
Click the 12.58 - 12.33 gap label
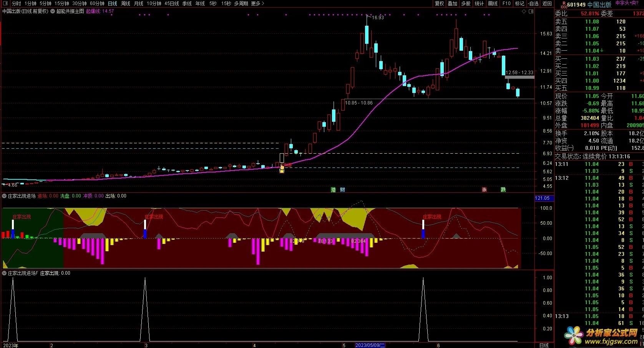tap(520, 72)
